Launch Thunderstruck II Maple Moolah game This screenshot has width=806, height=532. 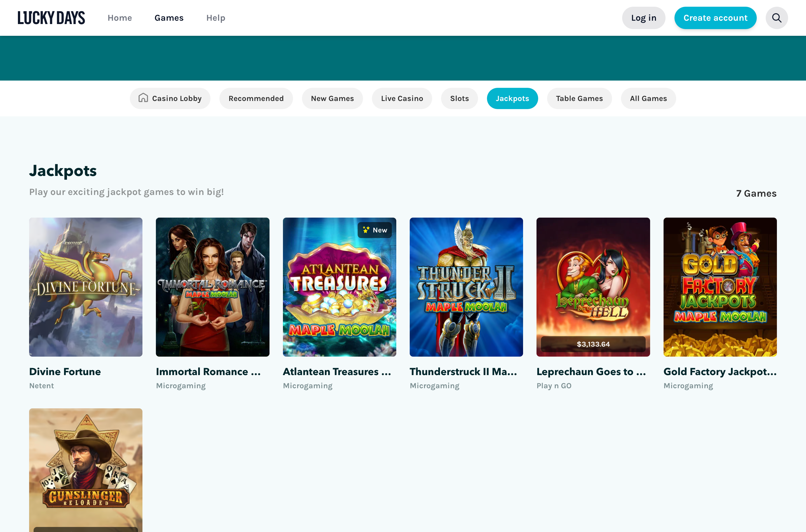(x=466, y=287)
